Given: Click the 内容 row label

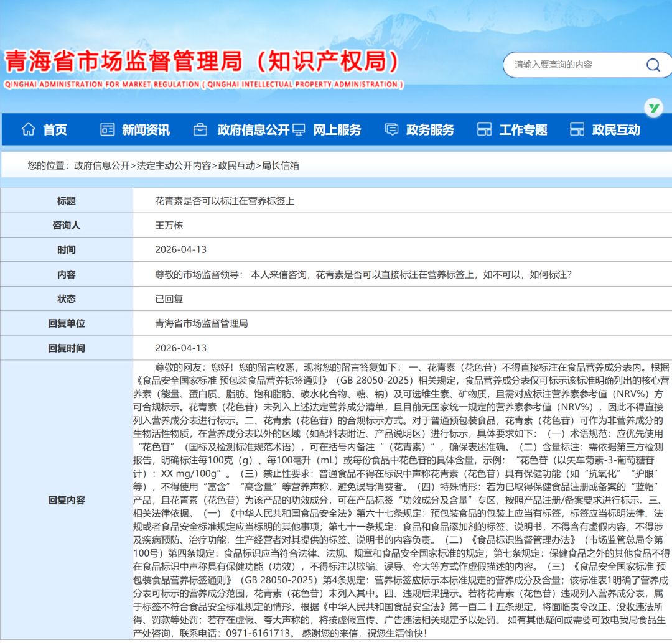Looking at the screenshot, I should point(67,275).
